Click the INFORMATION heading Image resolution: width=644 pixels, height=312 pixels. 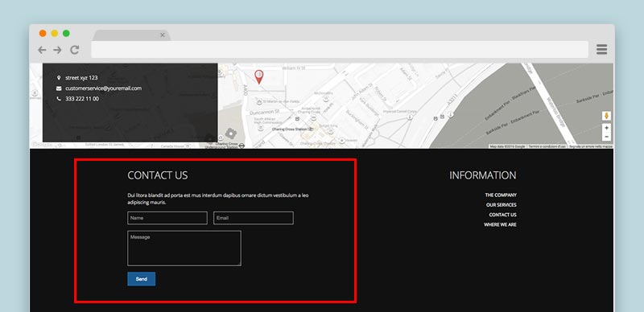click(482, 175)
